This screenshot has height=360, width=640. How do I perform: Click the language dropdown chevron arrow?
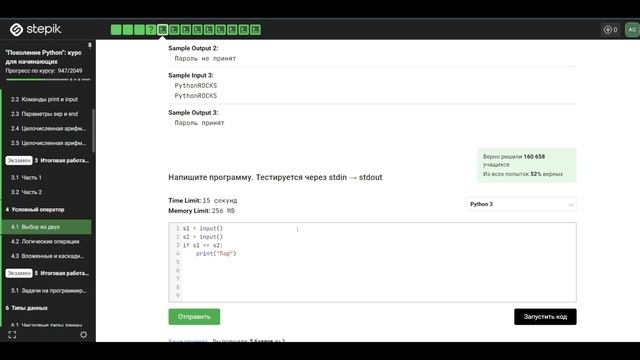click(x=571, y=204)
